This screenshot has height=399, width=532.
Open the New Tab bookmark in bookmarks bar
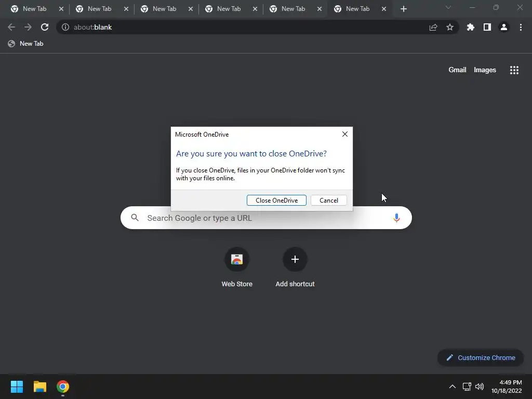click(x=26, y=44)
